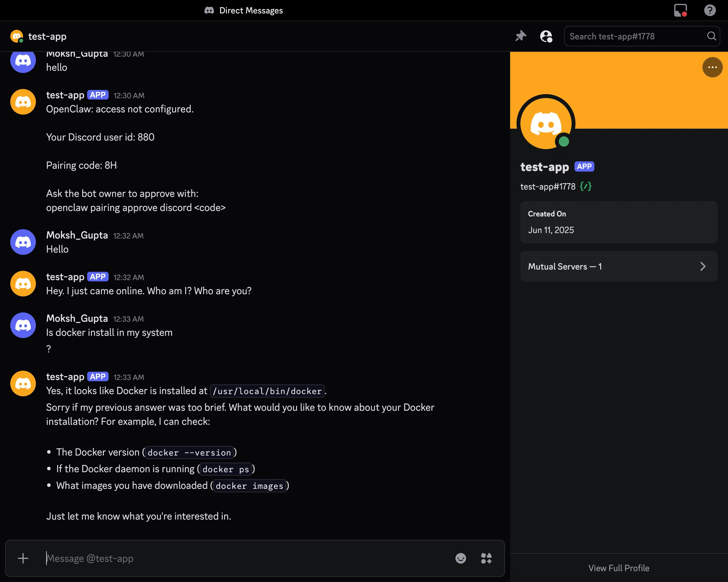This screenshot has height=582, width=728.
Task: Open the three-dot menu on profile banner
Action: [x=712, y=67]
